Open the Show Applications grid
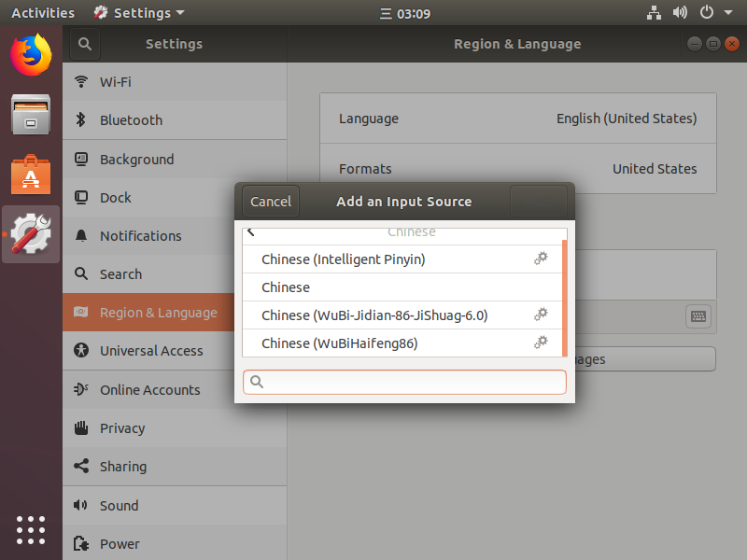The image size is (747, 560). (x=31, y=529)
